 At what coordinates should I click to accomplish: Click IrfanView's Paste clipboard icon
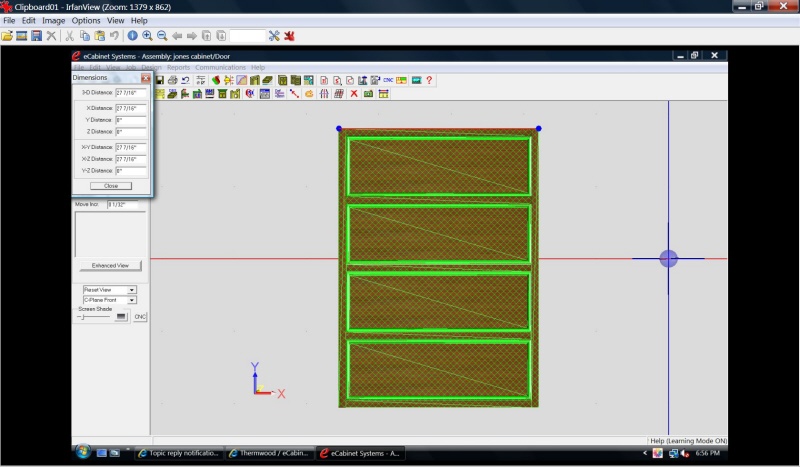pos(99,36)
